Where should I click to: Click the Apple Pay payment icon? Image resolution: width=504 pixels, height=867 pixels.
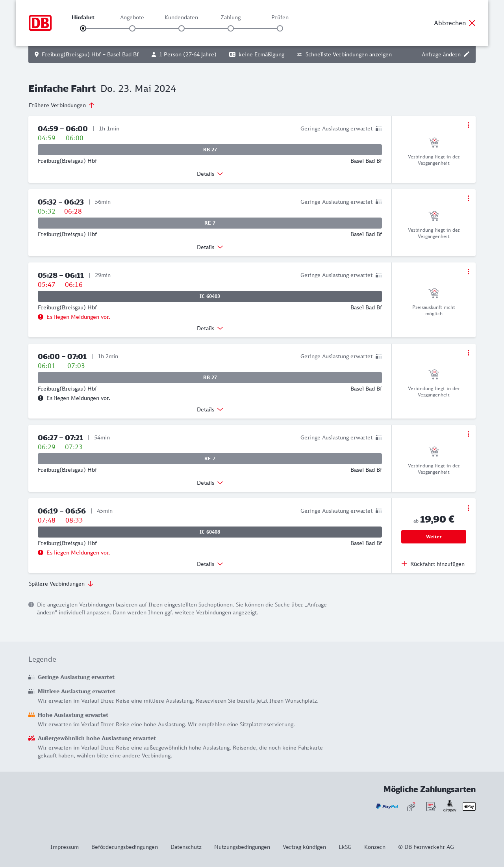click(x=469, y=806)
